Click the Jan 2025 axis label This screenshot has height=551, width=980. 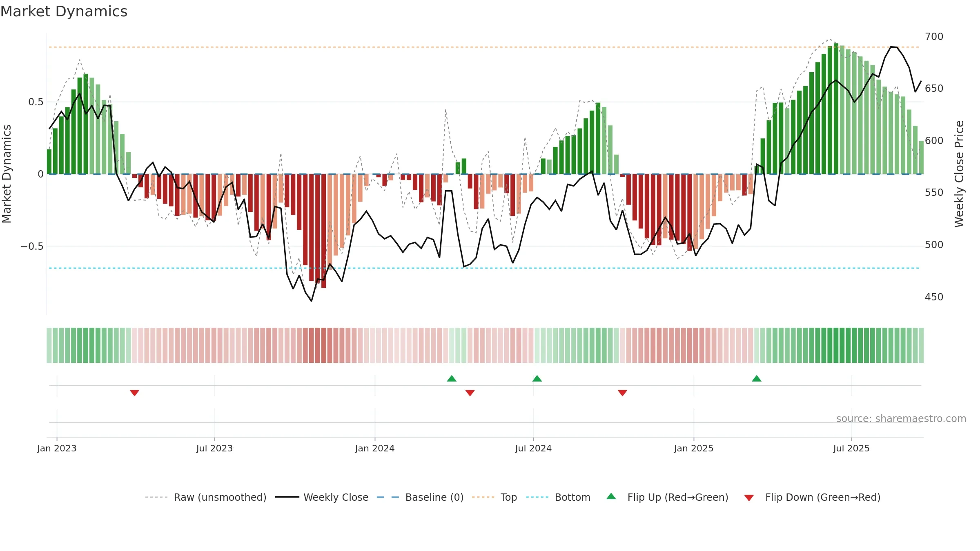[694, 448]
